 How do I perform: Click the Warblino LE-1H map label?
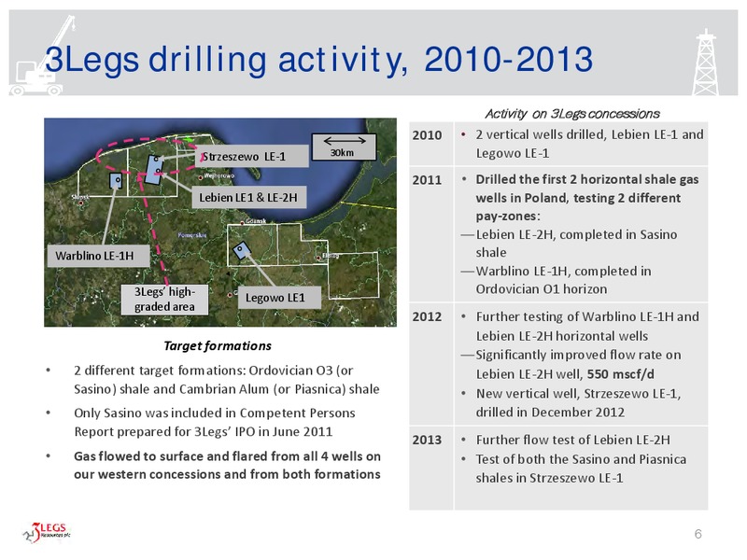click(x=98, y=256)
